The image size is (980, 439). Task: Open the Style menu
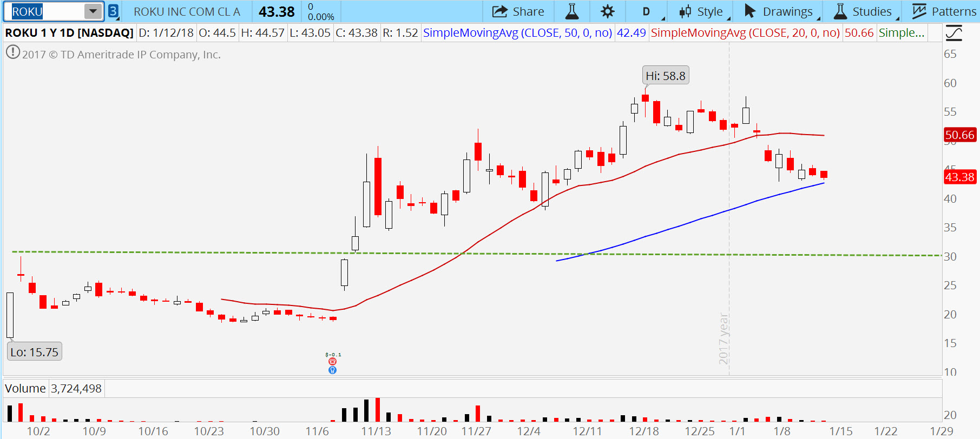click(x=702, y=11)
